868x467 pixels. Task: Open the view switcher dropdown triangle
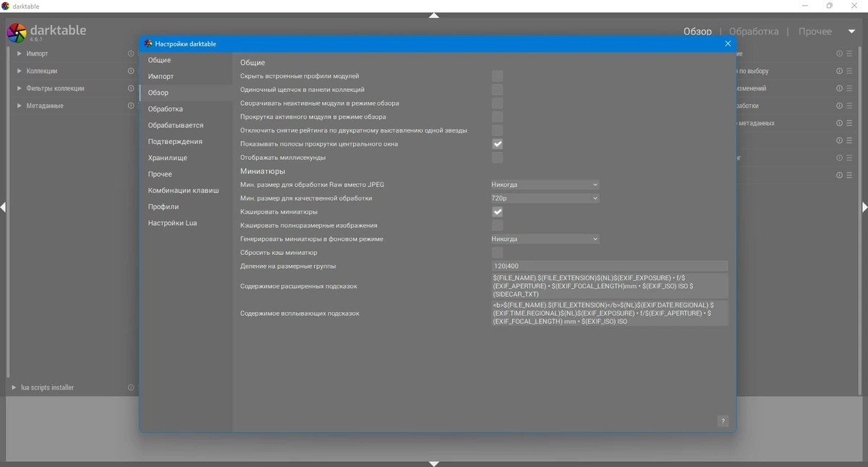[851, 32]
